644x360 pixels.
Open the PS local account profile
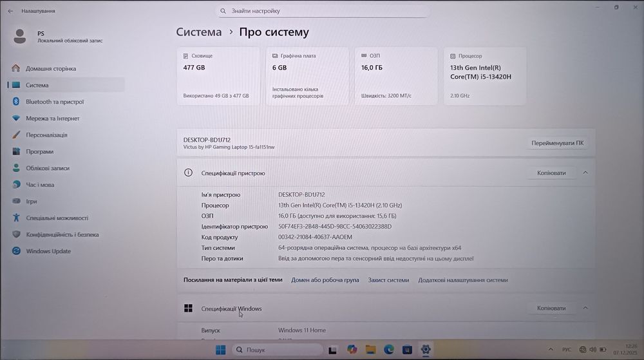(57, 37)
